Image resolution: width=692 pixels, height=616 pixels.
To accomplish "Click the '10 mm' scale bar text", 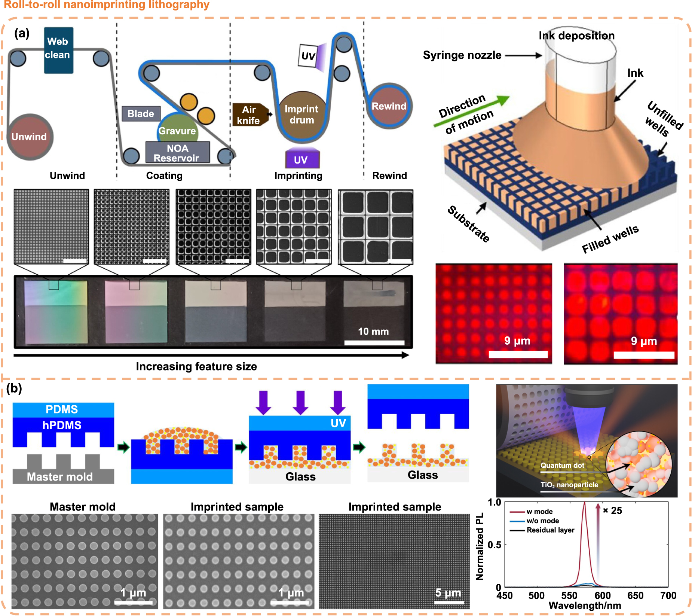I will click(x=373, y=332).
